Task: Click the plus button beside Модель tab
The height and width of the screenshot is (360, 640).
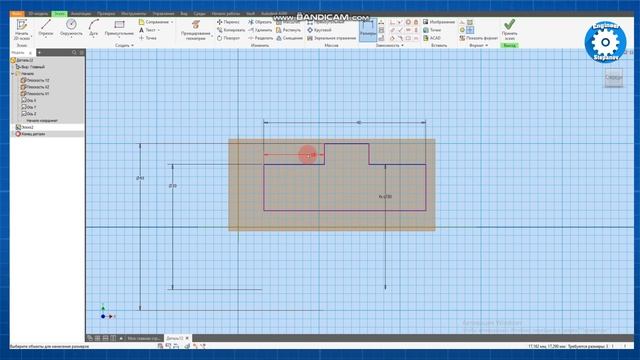Action: point(39,53)
